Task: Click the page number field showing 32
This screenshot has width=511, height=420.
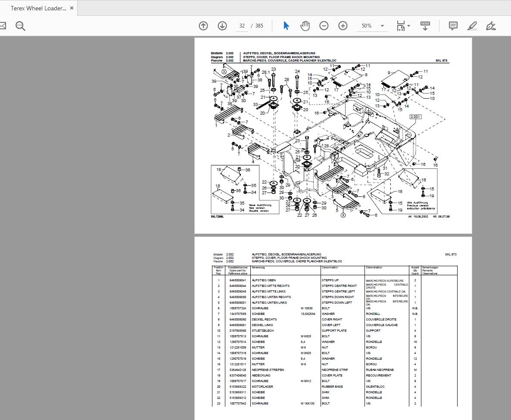Action: (242, 26)
